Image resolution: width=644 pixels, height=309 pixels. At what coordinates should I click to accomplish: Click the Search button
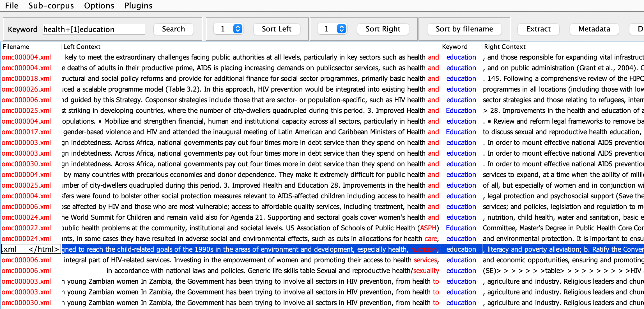[173, 29]
